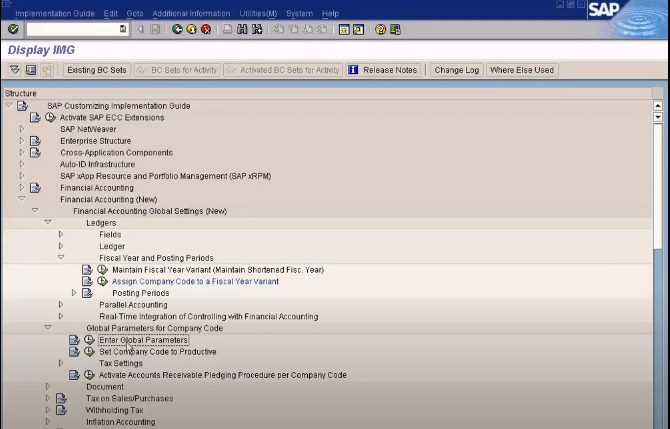
Task: Open the Goto menu
Action: point(135,14)
